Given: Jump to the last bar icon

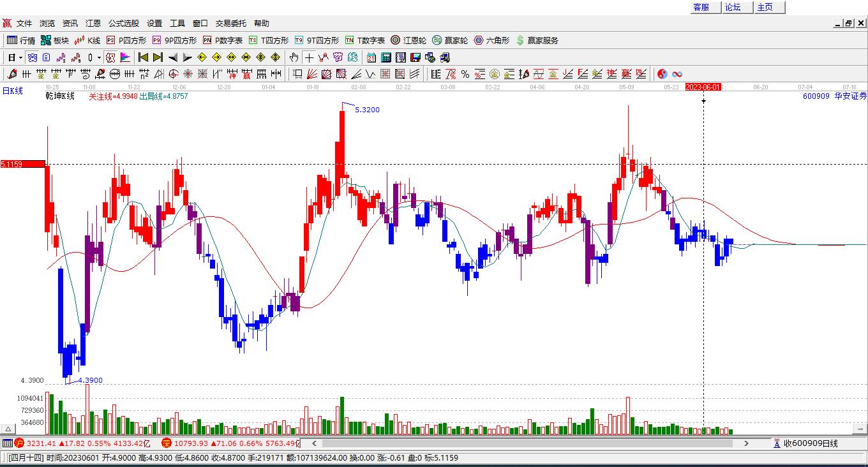Looking at the screenshot, I should (x=158, y=57).
